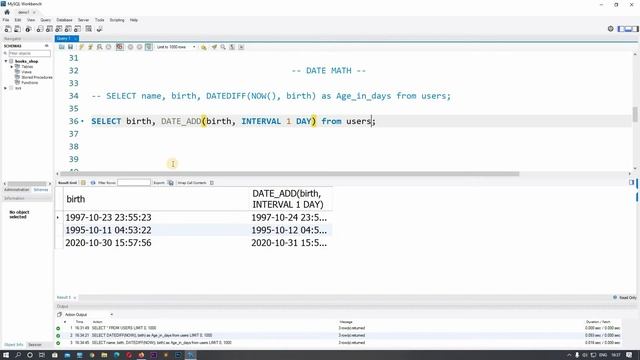Toggle word wrapping in editor
Screen dimensions: 640x360
241,47
